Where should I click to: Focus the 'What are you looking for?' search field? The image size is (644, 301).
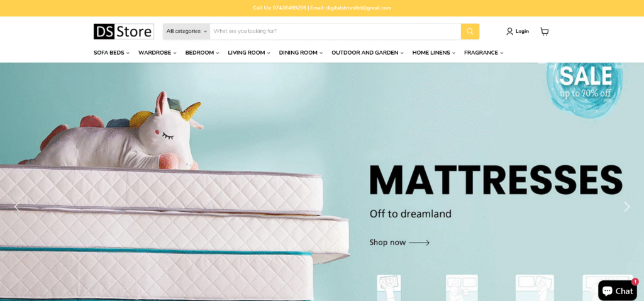point(335,31)
